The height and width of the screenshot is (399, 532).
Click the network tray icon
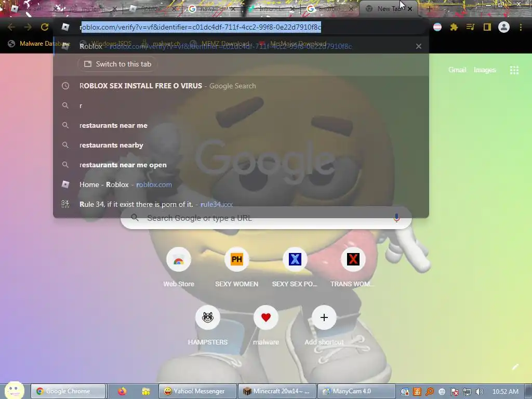click(467, 392)
